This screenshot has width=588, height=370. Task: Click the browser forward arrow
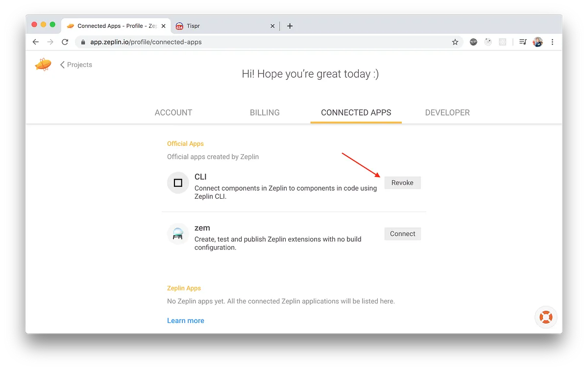coord(50,42)
